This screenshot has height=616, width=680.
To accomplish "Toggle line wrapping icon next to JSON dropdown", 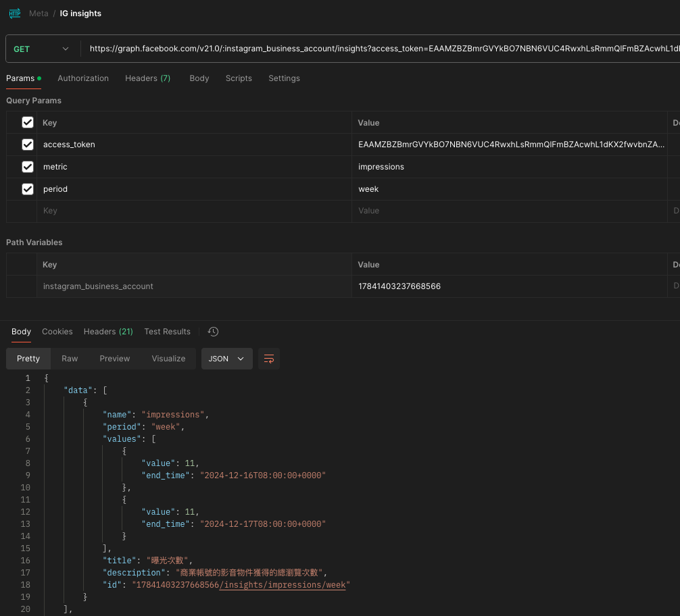I will click(x=268, y=359).
